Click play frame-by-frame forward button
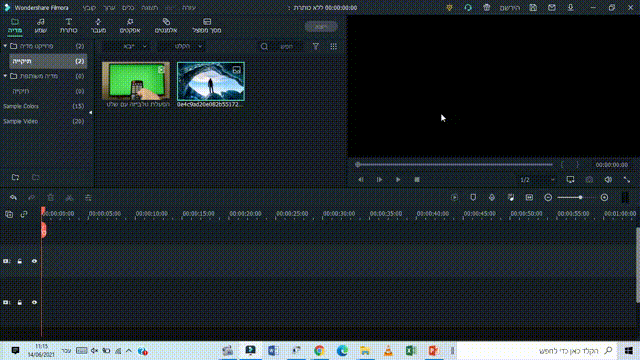Viewport: 640px width, 360px height. point(379,180)
